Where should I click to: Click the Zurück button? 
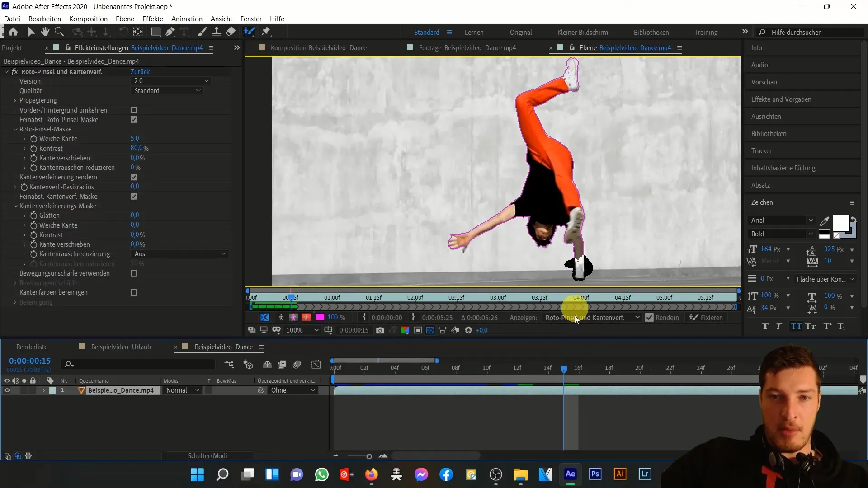(x=140, y=71)
